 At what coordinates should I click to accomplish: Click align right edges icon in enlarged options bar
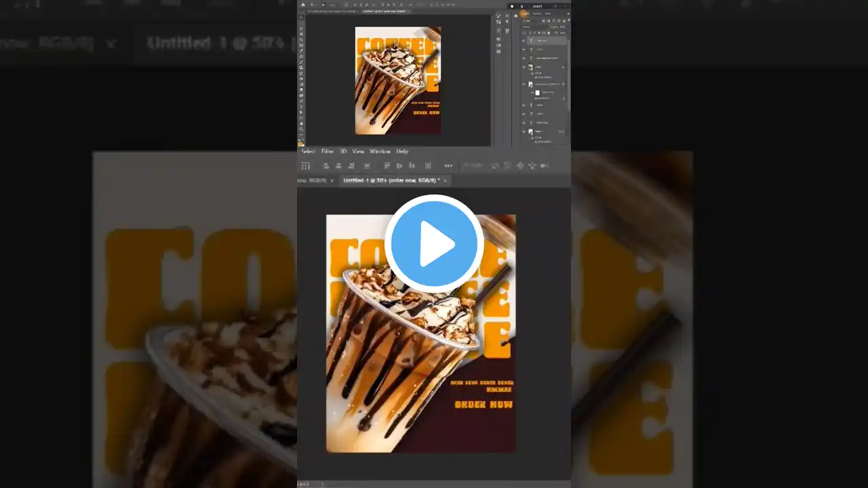(351, 165)
